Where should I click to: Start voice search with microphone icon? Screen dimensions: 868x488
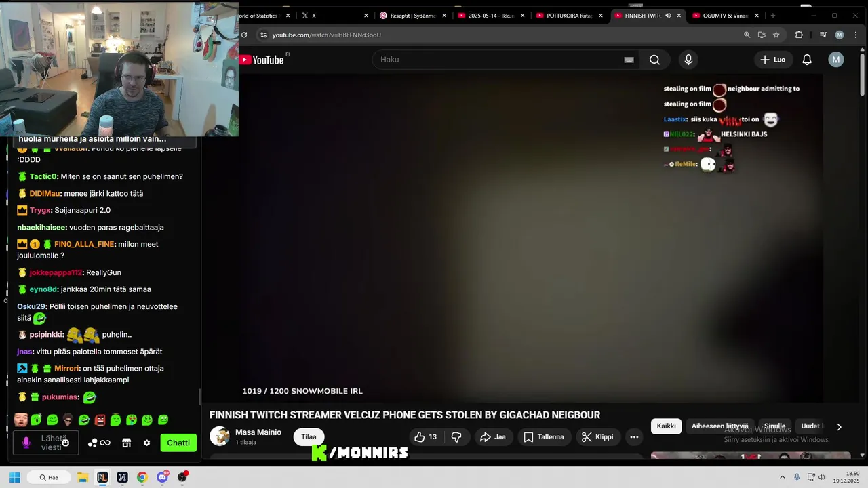[x=688, y=60]
